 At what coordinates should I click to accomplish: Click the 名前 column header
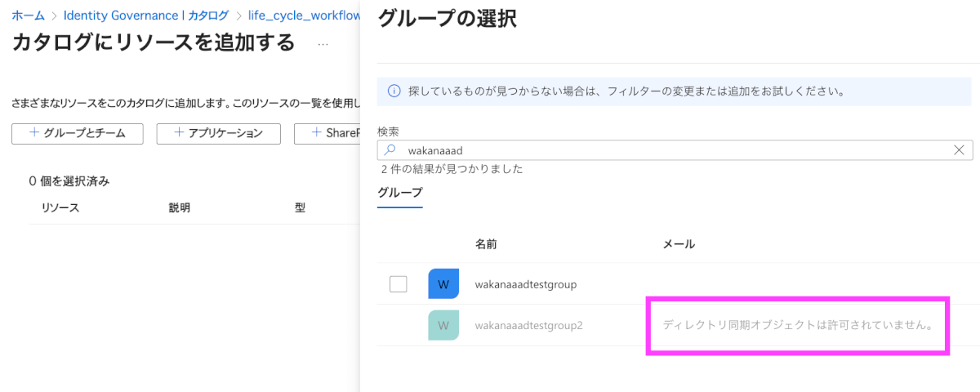pos(486,244)
